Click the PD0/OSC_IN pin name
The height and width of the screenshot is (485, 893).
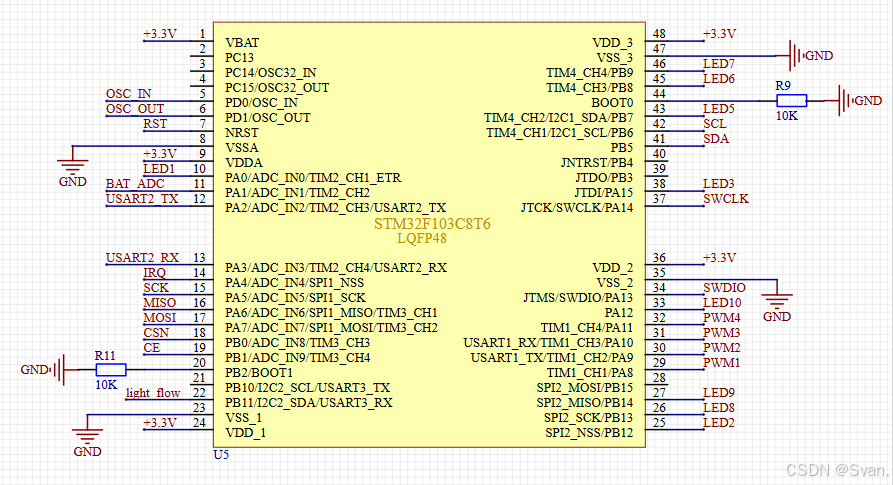click(x=261, y=102)
